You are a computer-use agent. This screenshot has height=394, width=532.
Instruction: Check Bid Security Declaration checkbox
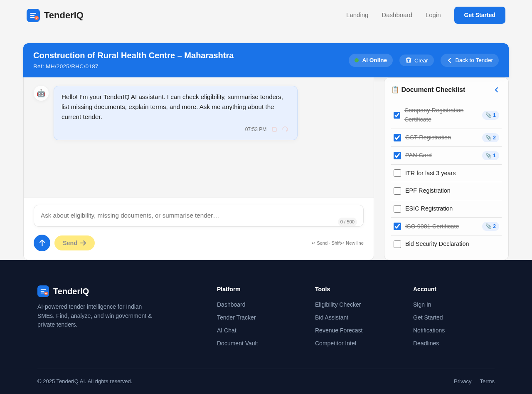click(397, 244)
